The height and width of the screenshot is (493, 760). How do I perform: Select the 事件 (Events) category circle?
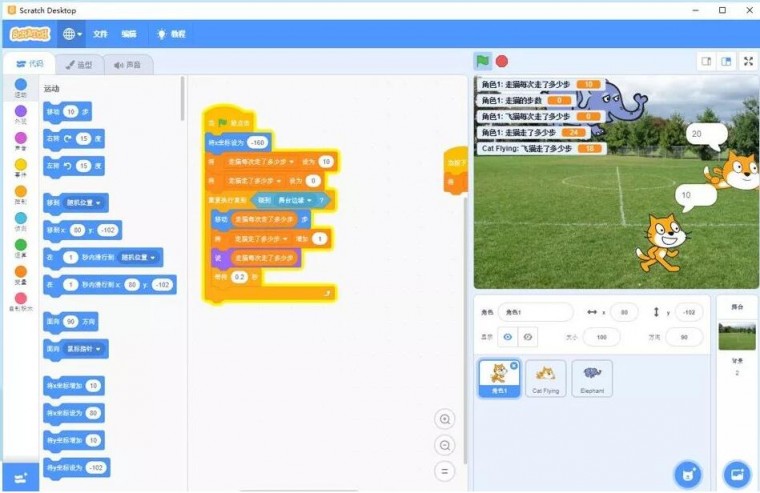(x=20, y=165)
